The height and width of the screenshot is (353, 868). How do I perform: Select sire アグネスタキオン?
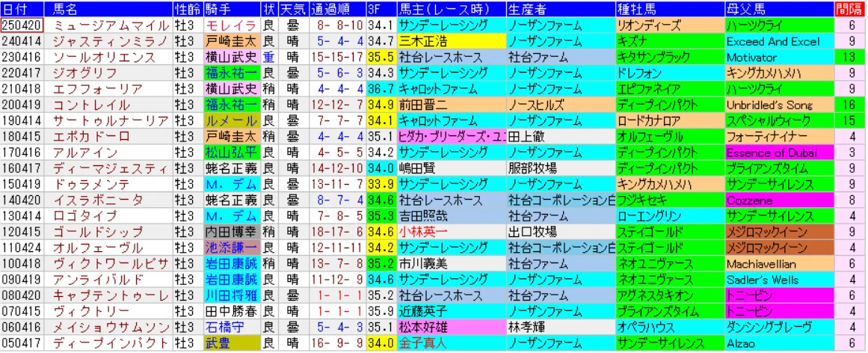[670, 296]
